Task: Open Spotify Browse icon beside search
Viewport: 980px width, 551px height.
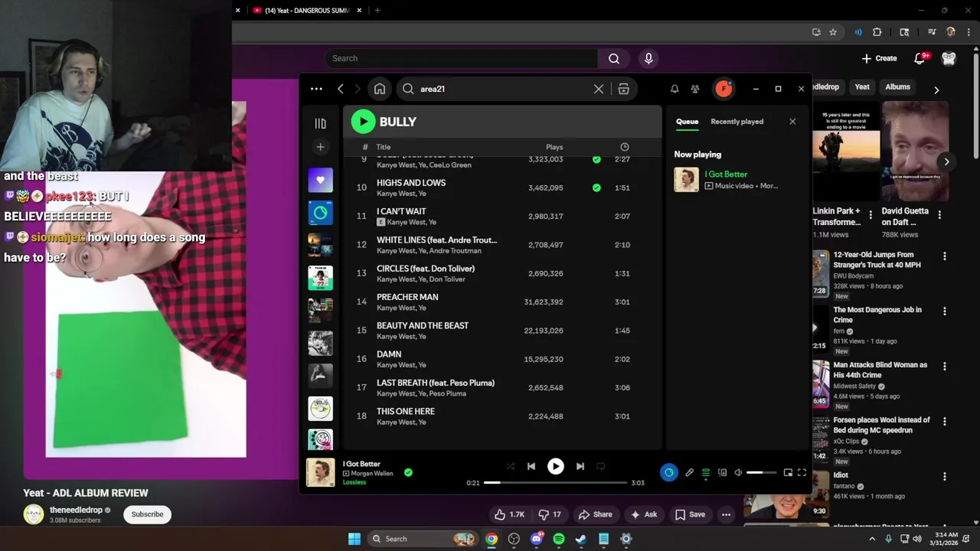Action: (x=624, y=89)
